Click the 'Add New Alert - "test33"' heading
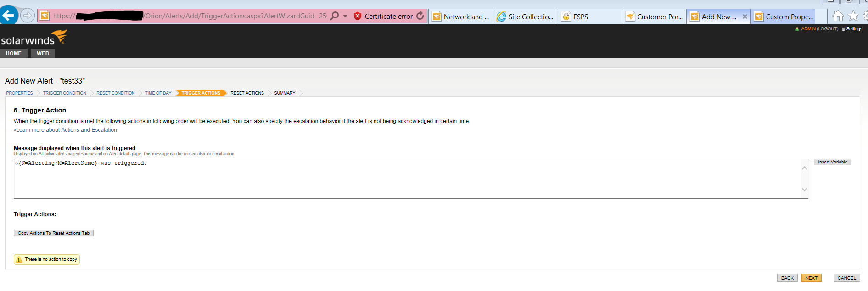 [x=45, y=81]
